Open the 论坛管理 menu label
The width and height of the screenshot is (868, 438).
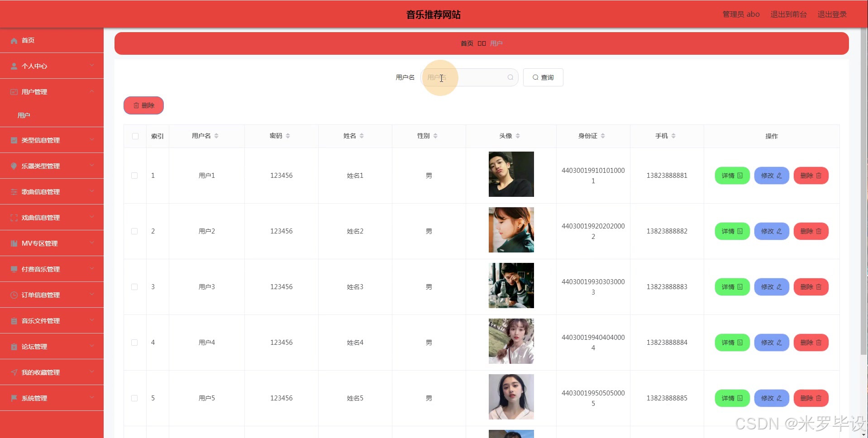point(34,347)
